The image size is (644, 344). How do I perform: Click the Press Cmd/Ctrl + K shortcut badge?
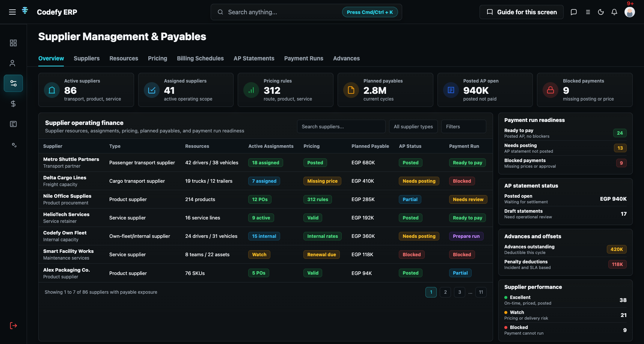point(370,12)
